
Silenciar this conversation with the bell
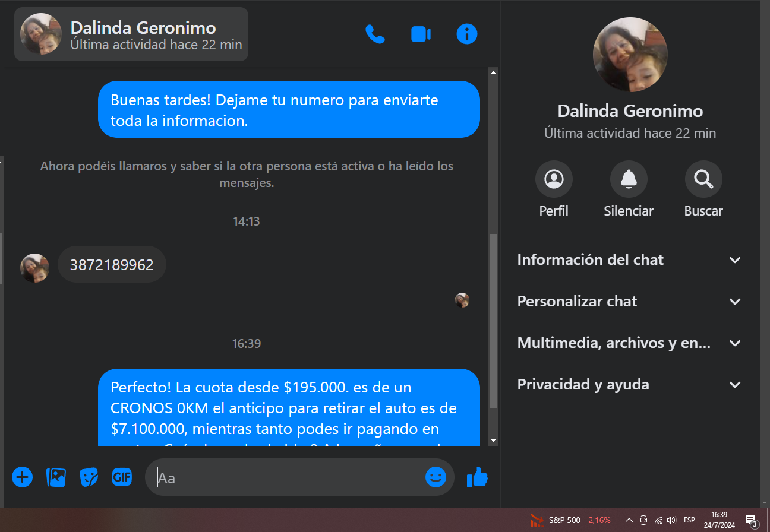(x=629, y=179)
